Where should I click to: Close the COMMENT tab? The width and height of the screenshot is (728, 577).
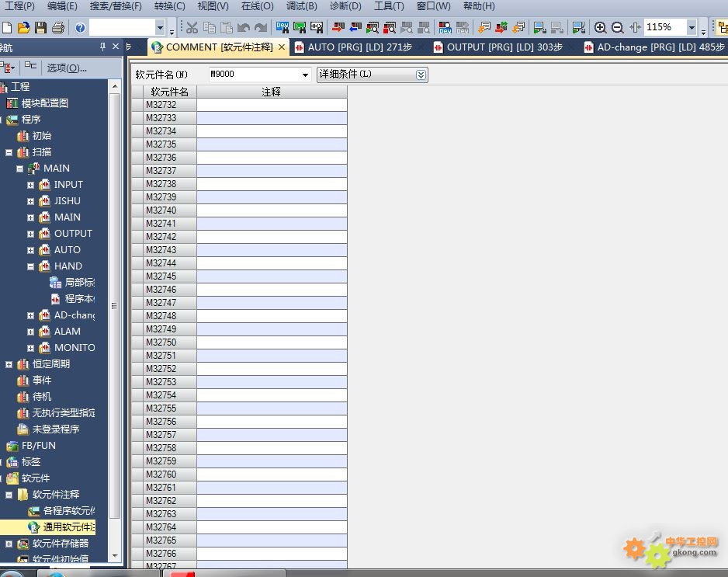point(282,47)
